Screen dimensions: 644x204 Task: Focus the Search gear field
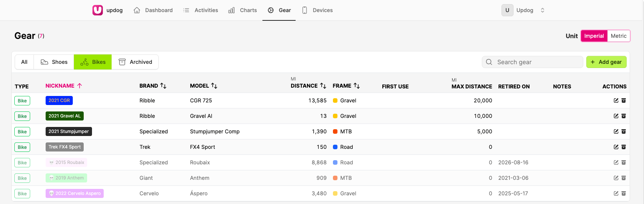click(x=532, y=62)
